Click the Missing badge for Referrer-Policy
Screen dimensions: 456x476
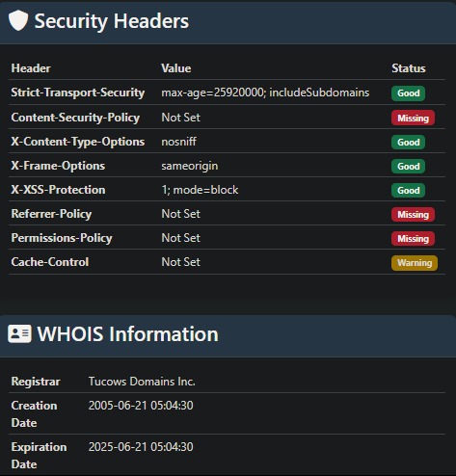click(413, 214)
